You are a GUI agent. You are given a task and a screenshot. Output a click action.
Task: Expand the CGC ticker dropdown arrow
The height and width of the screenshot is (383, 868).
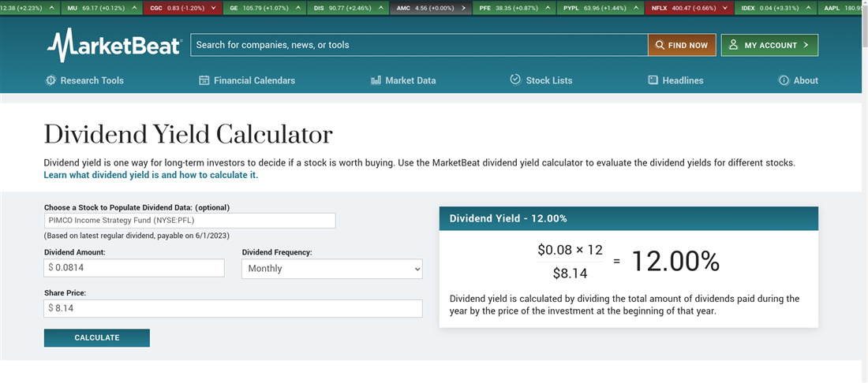tap(213, 9)
